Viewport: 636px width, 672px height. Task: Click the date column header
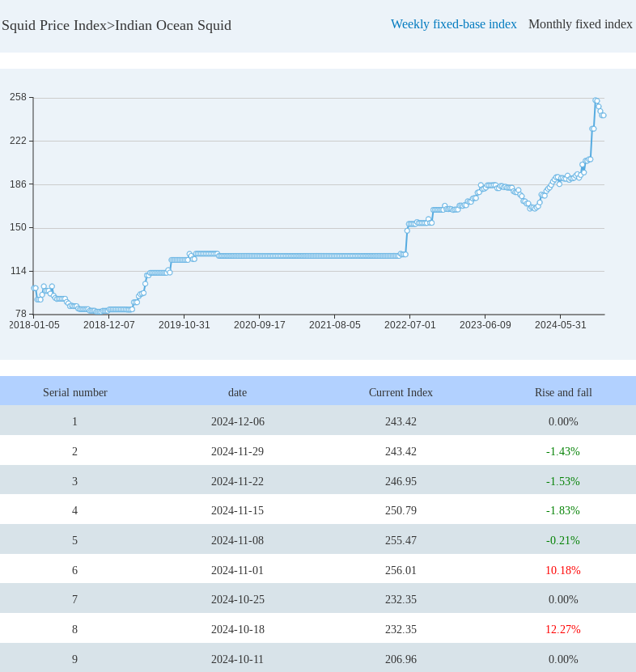(x=237, y=392)
